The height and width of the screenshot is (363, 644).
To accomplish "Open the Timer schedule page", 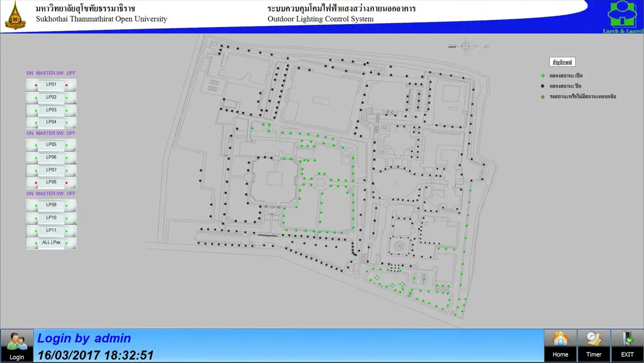I will 593,345.
